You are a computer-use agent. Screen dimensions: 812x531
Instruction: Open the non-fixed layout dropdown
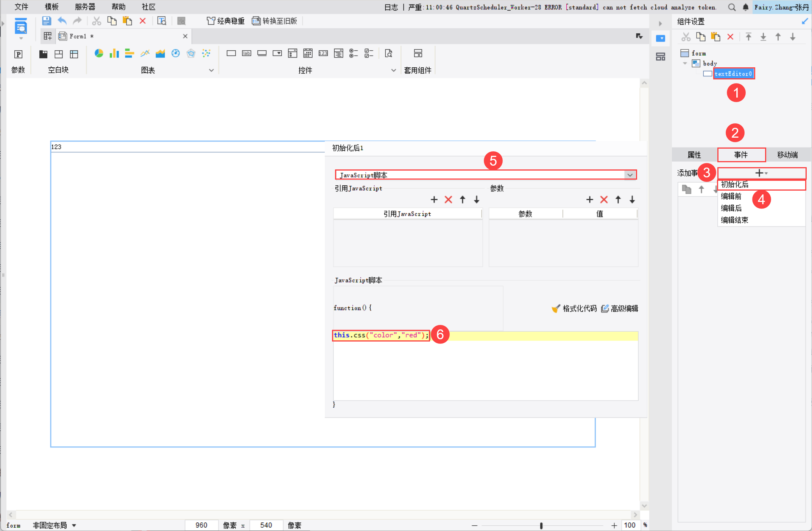(x=74, y=525)
